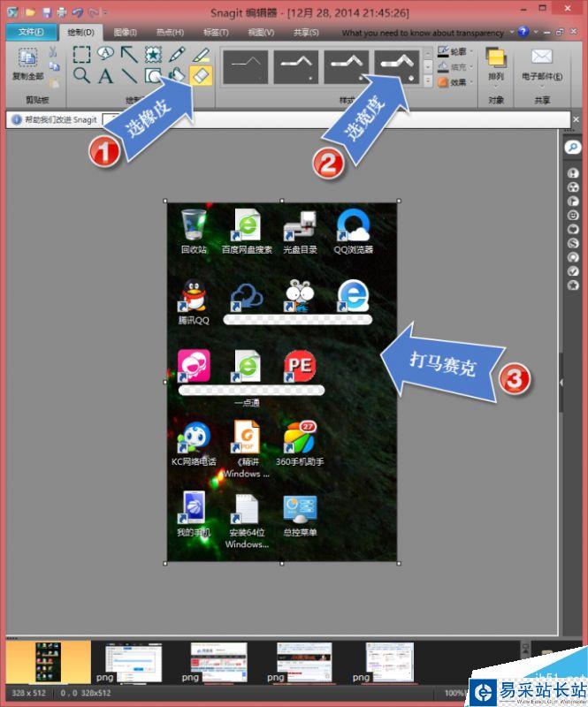Click the Cut scissors icon
This screenshot has height=707, width=588.
[53, 52]
